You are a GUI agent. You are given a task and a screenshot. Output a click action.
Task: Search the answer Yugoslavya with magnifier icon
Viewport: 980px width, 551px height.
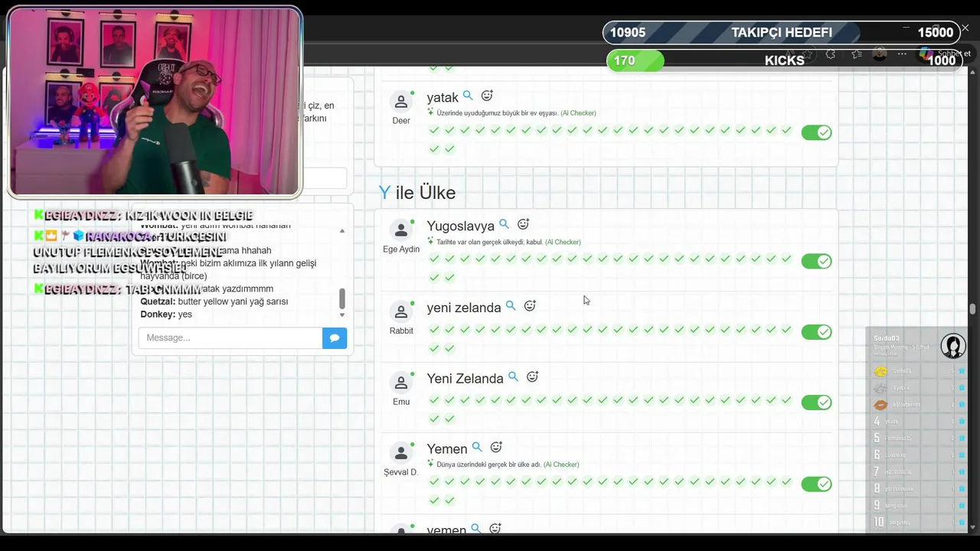point(504,224)
